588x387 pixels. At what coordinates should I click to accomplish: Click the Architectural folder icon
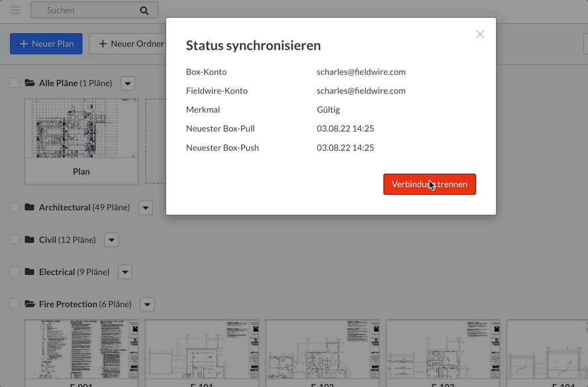pos(30,207)
